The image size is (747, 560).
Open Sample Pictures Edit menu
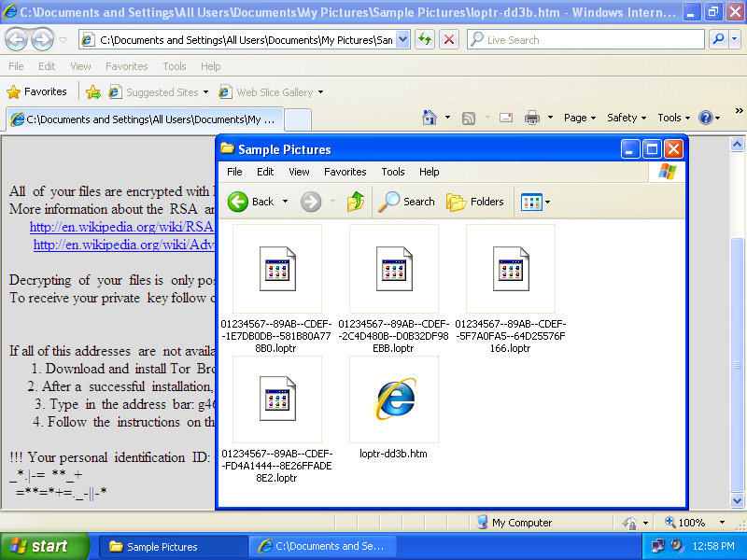(265, 172)
